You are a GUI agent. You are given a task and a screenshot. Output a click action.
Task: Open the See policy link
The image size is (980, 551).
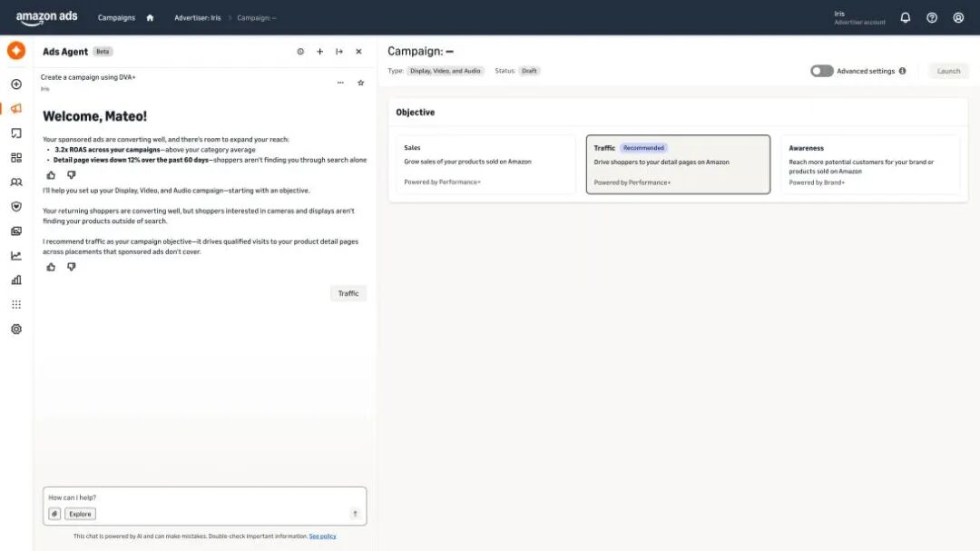tap(322, 536)
